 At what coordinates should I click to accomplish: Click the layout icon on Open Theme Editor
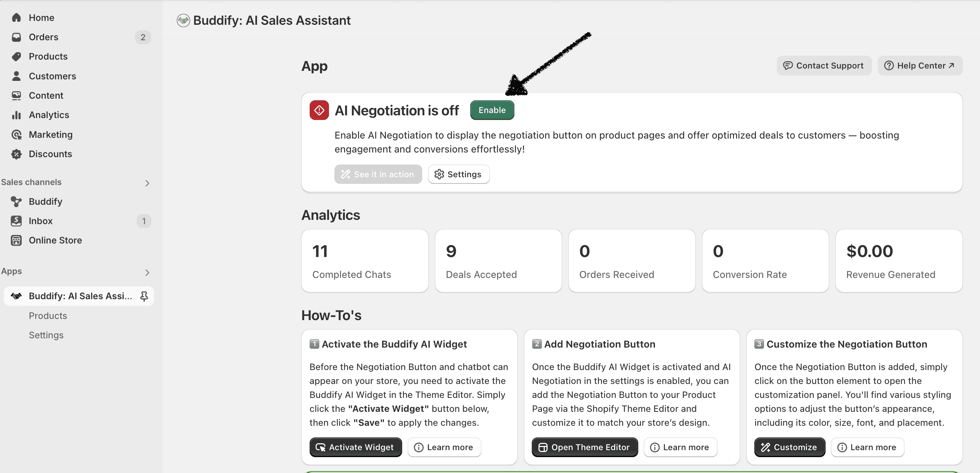[543, 447]
